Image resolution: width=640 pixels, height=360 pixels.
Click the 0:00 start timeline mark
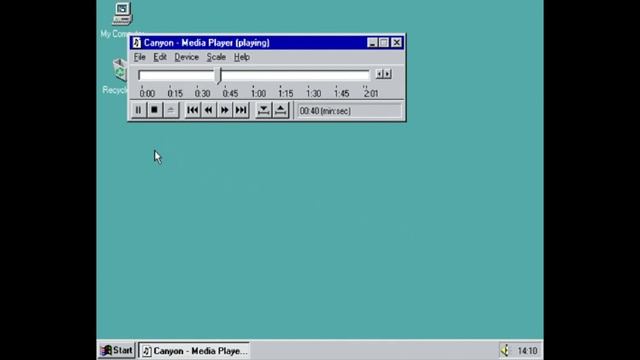pyautogui.click(x=147, y=94)
